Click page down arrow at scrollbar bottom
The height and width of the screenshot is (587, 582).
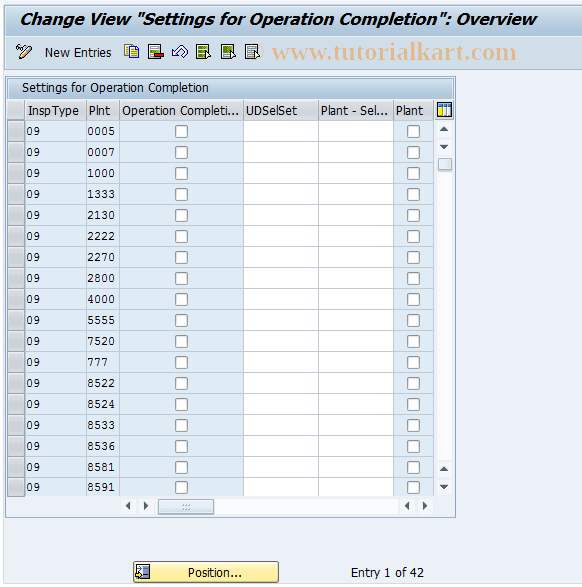coord(444,487)
